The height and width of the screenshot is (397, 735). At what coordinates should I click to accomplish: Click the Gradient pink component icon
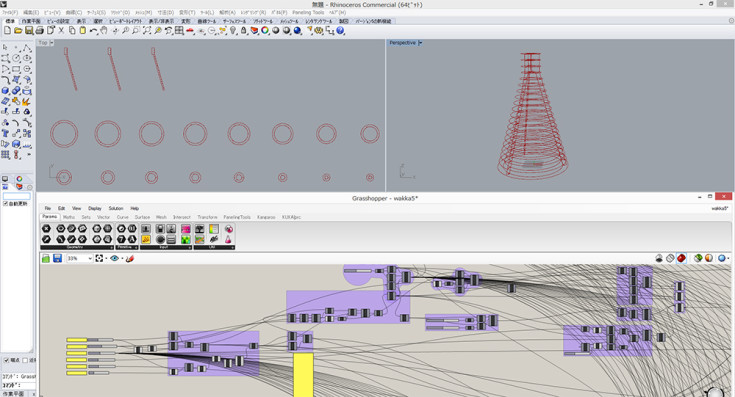point(186,229)
